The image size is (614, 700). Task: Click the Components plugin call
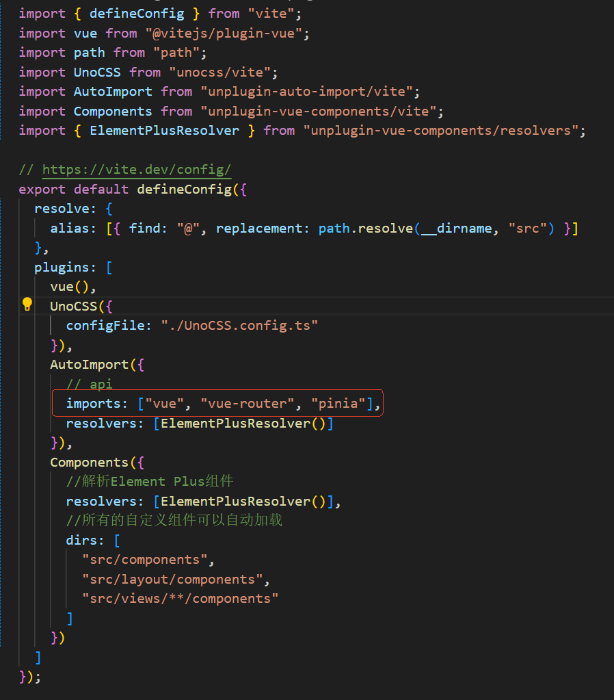point(90,462)
